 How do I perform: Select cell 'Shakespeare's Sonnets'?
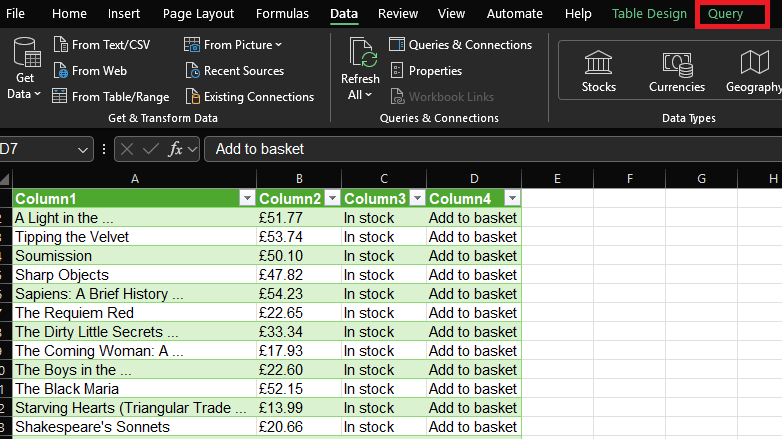pyautogui.click(x=134, y=427)
